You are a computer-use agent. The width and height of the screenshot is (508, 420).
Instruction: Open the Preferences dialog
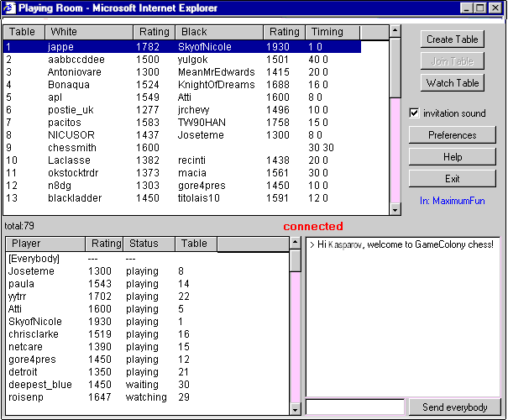coord(453,135)
